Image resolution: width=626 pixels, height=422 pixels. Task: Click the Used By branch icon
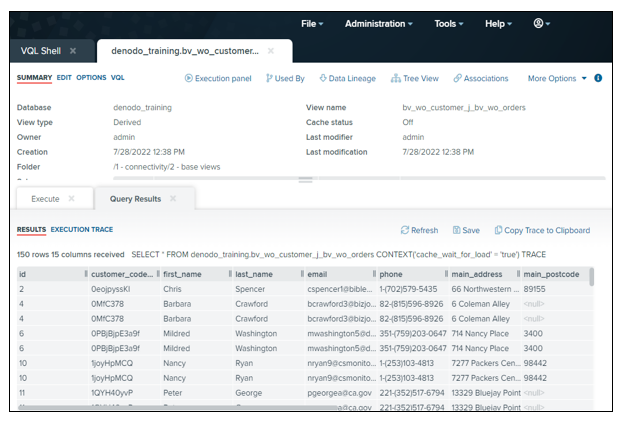point(269,78)
